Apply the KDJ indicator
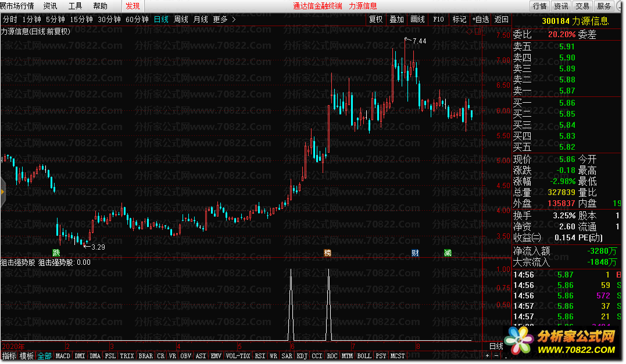This screenshot has height=364, width=626. click(302, 356)
